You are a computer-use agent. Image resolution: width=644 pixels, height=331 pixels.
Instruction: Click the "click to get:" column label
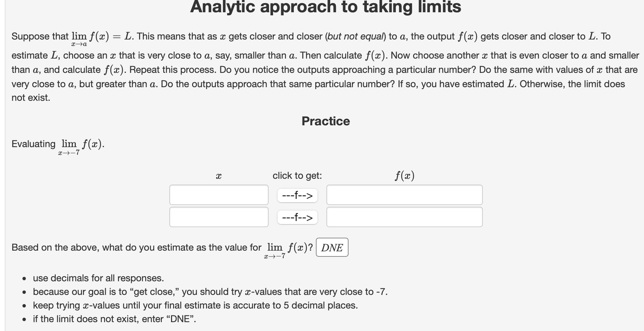click(x=297, y=176)
